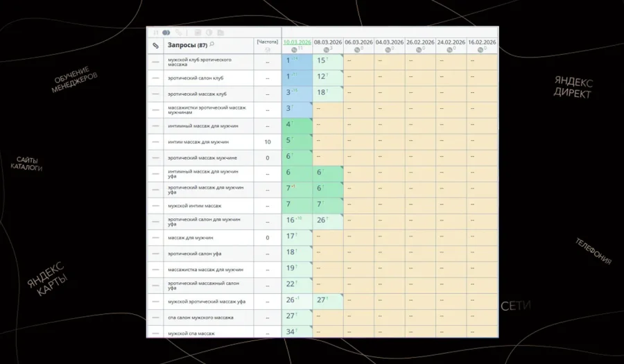Select query 'массажистка массаж для мужчин'
This screenshot has width=624, height=364.
205,270
